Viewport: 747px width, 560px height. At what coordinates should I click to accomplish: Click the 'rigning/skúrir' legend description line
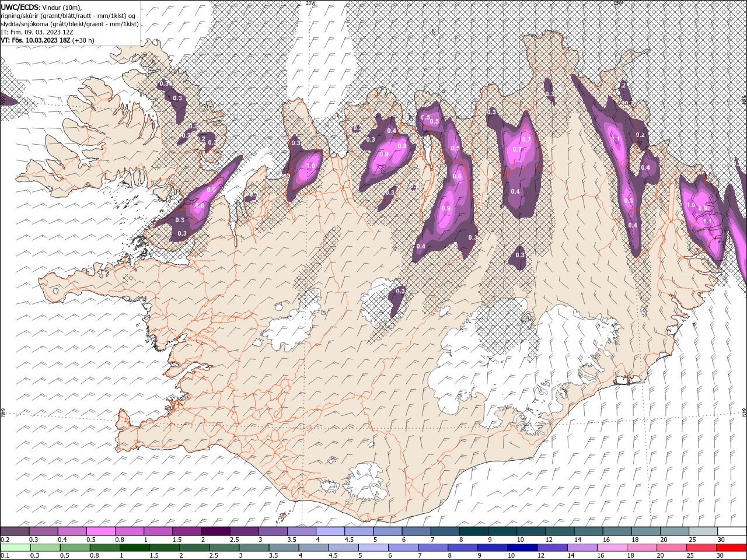pyautogui.click(x=69, y=16)
